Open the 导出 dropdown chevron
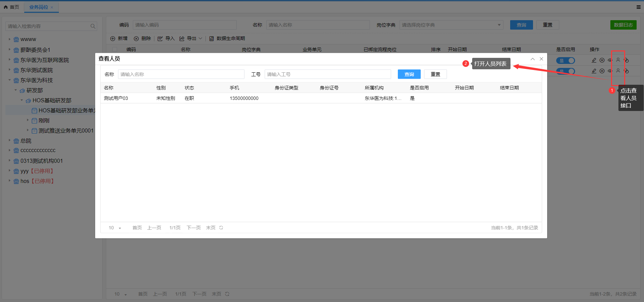 click(x=200, y=39)
